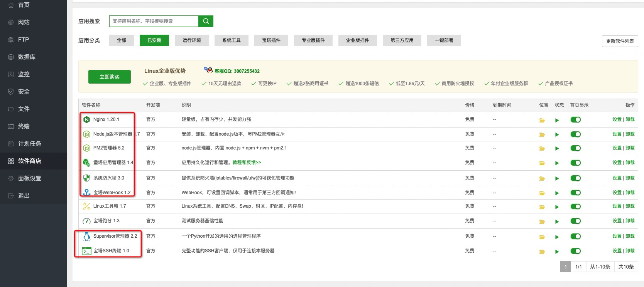Switch to 系统工具 category
The height and width of the screenshot is (287, 644).
[x=232, y=40]
